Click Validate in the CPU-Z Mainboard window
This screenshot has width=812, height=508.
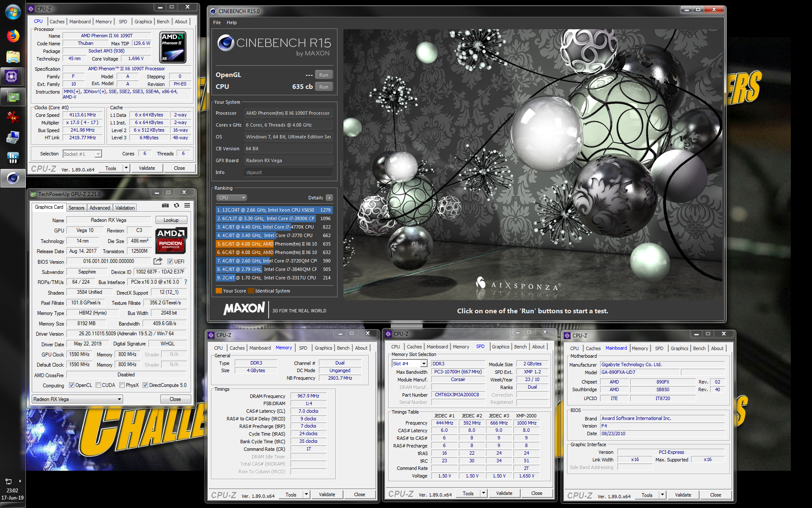tap(683, 495)
